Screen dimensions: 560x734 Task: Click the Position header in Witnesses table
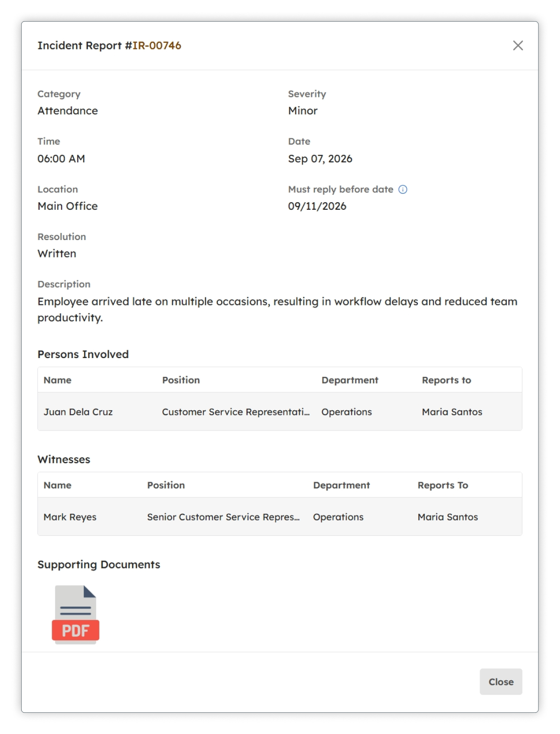click(166, 485)
